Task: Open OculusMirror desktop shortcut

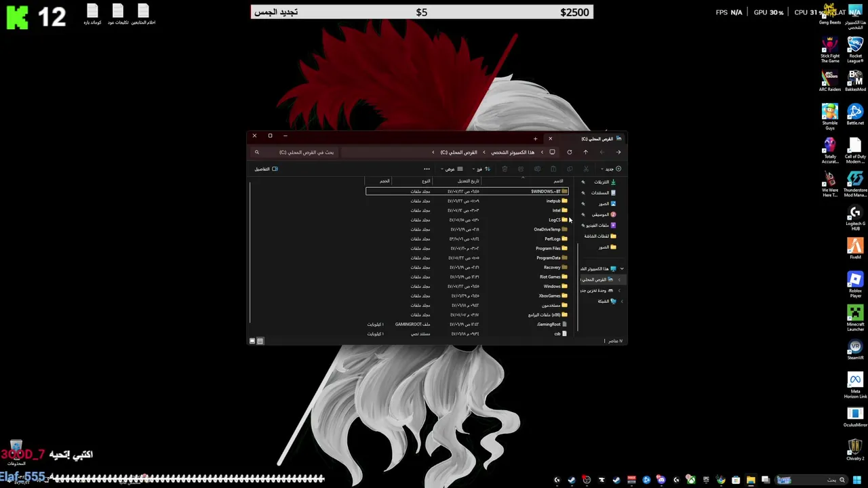Action: pos(855,417)
